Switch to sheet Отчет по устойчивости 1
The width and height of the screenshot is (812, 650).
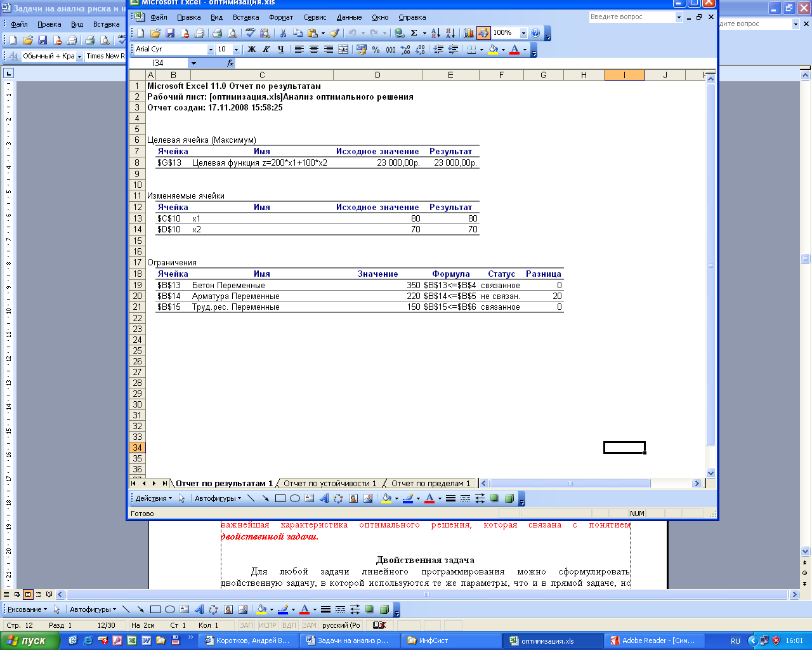330,483
